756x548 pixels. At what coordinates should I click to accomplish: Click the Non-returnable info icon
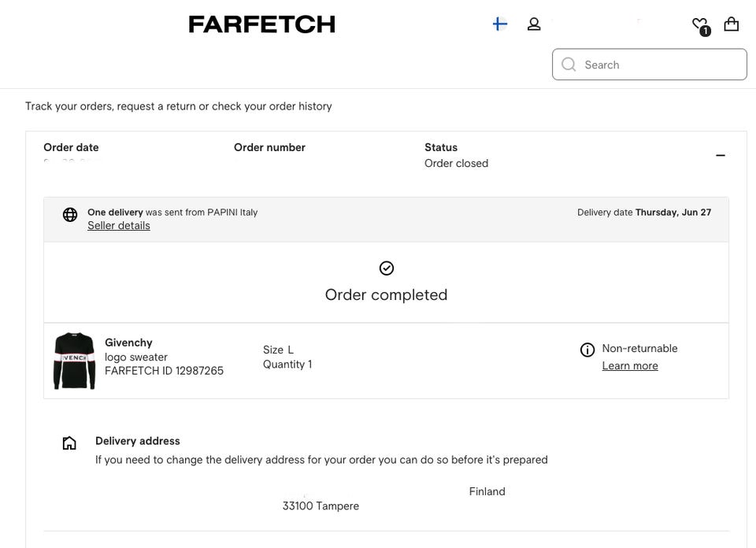[x=587, y=350]
